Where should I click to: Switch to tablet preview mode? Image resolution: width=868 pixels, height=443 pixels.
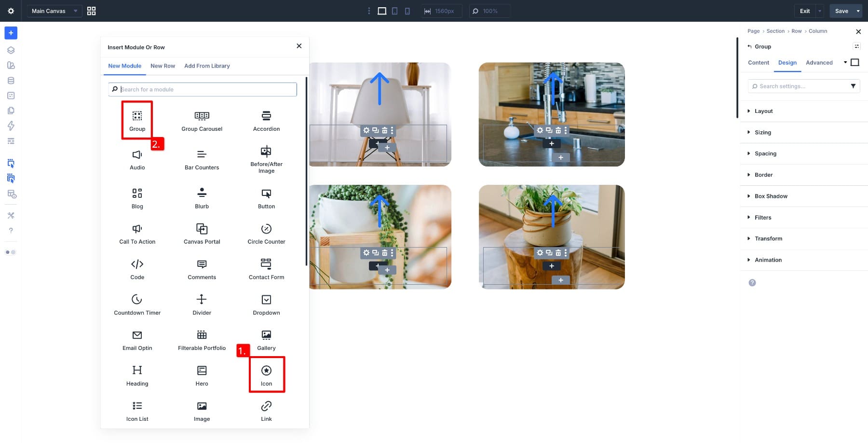(394, 11)
